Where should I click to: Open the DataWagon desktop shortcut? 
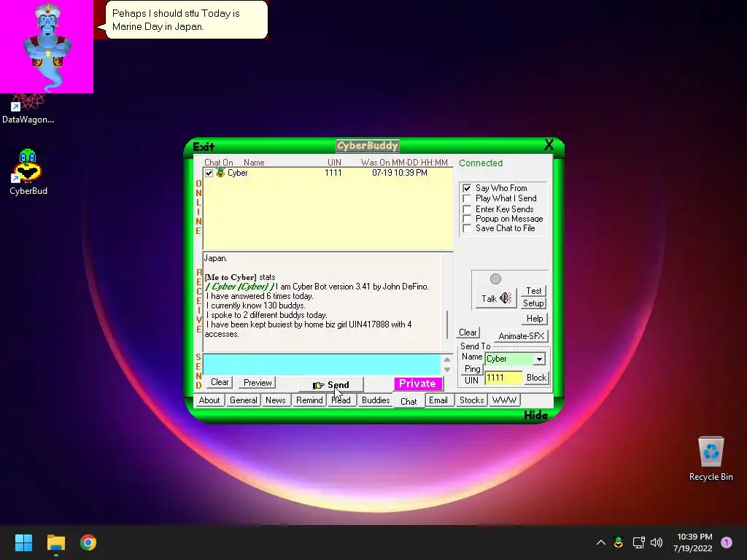(x=28, y=109)
